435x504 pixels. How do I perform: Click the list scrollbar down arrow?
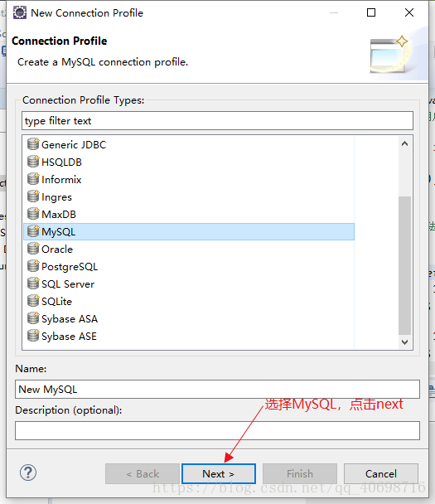[x=405, y=342]
